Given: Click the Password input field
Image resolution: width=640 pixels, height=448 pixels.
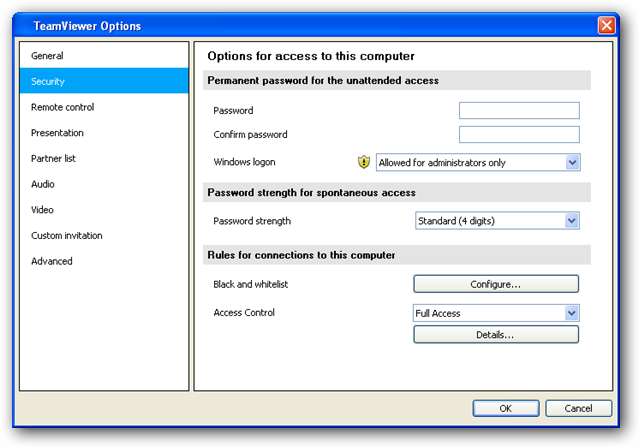Looking at the screenshot, I should pos(519,111).
